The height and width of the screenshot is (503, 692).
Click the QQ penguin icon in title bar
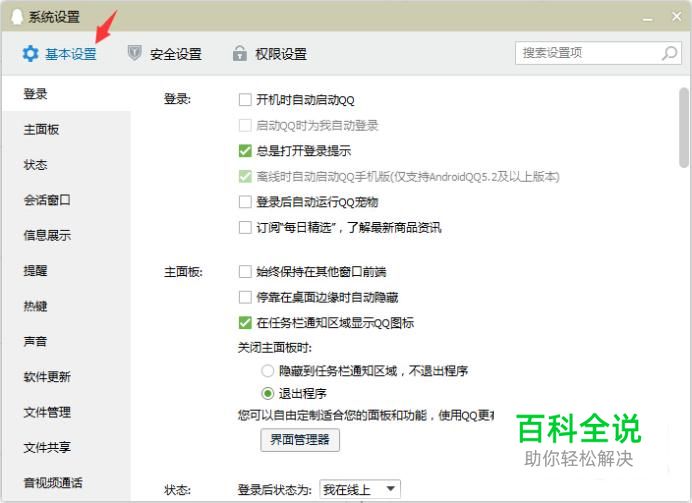pos(17,17)
